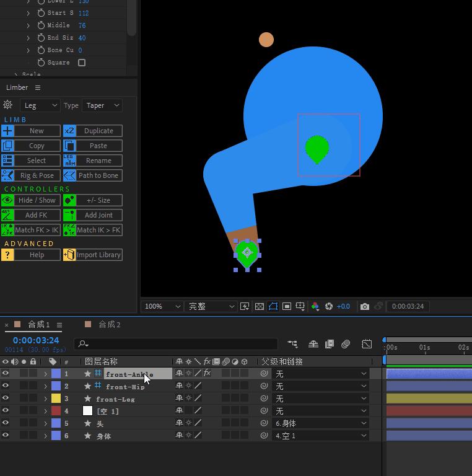Viewport: 472px width, 476px height.
Task: Click the snapshot camera icon in viewer
Action: tap(365, 306)
